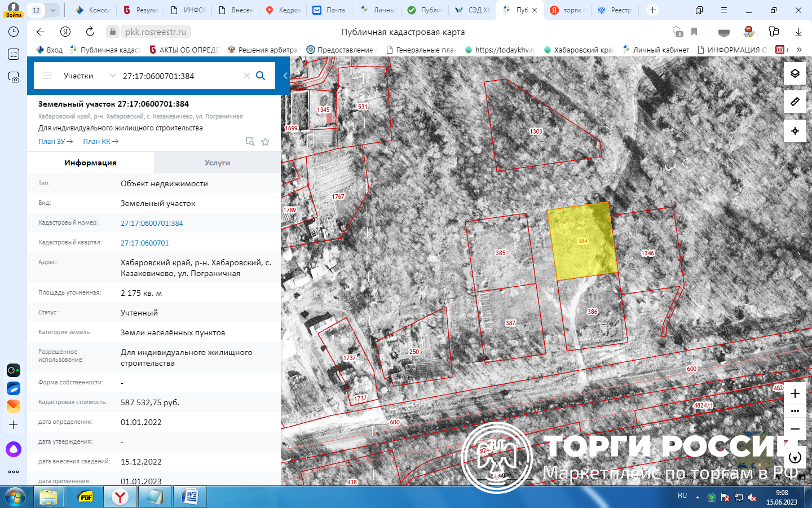
Task: Launch Yandex Browser from taskbar
Action: pos(120,497)
